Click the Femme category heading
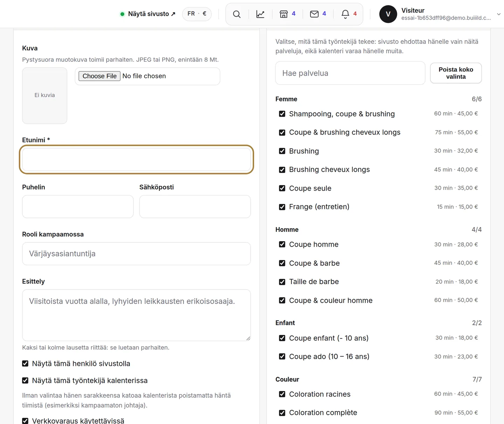Image resolution: width=504 pixels, height=424 pixels. pos(286,99)
